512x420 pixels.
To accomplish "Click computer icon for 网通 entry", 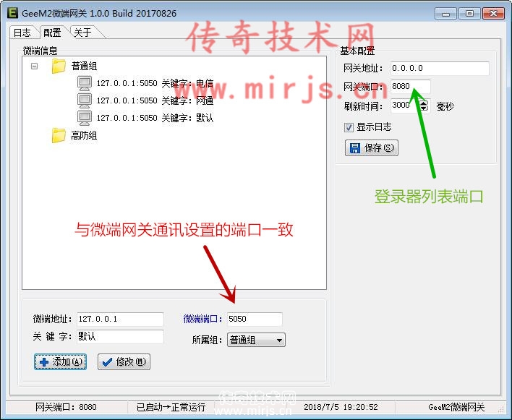I will [85, 100].
